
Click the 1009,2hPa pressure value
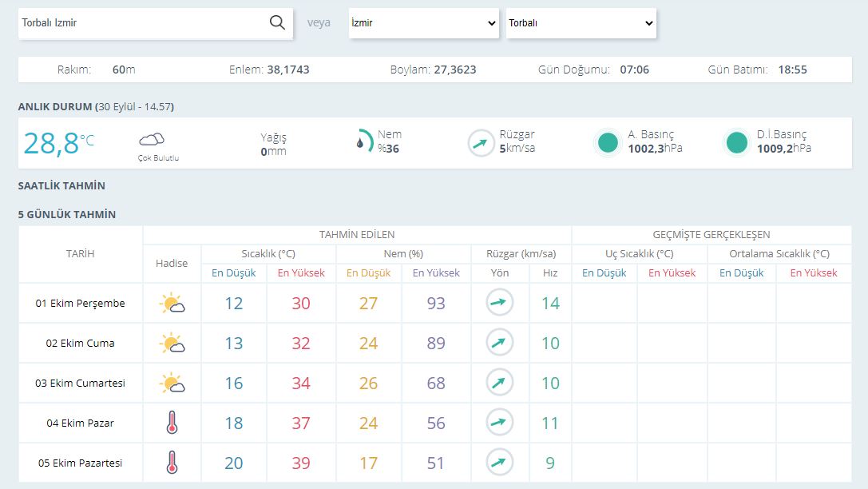[x=784, y=149]
